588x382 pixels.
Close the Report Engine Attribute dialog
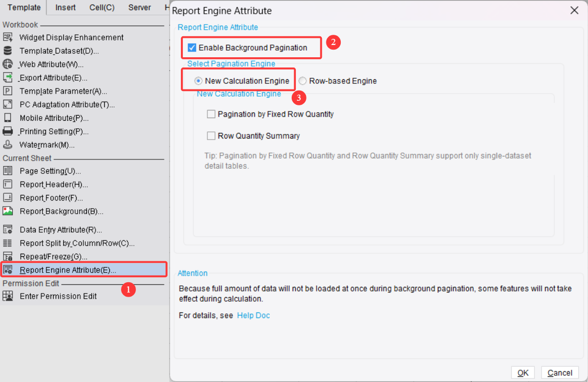pos(574,11)
